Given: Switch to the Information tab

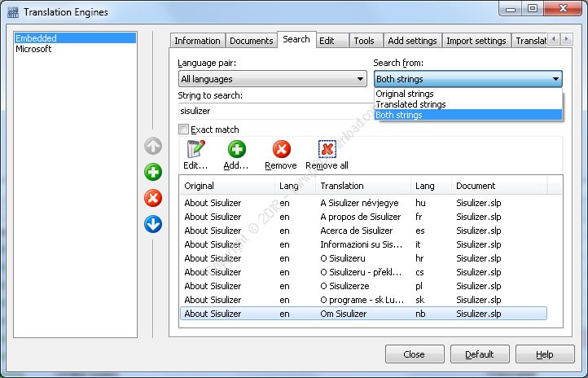Looking at the screenshot, I should (197, 41).
